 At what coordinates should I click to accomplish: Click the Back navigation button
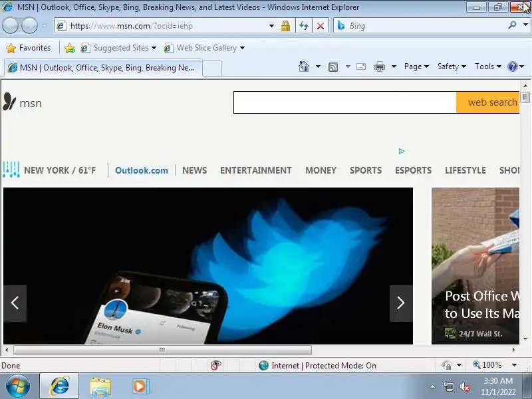(x=10, y=25)
